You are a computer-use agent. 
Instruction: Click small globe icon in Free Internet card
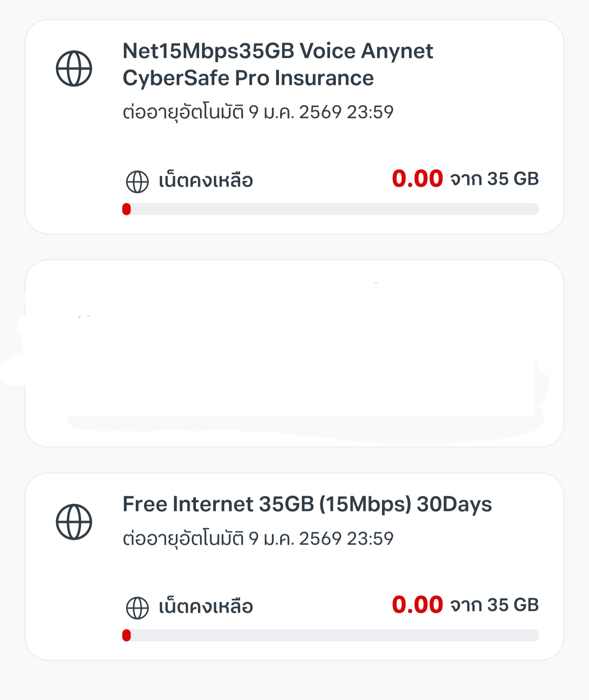[137, 608]
